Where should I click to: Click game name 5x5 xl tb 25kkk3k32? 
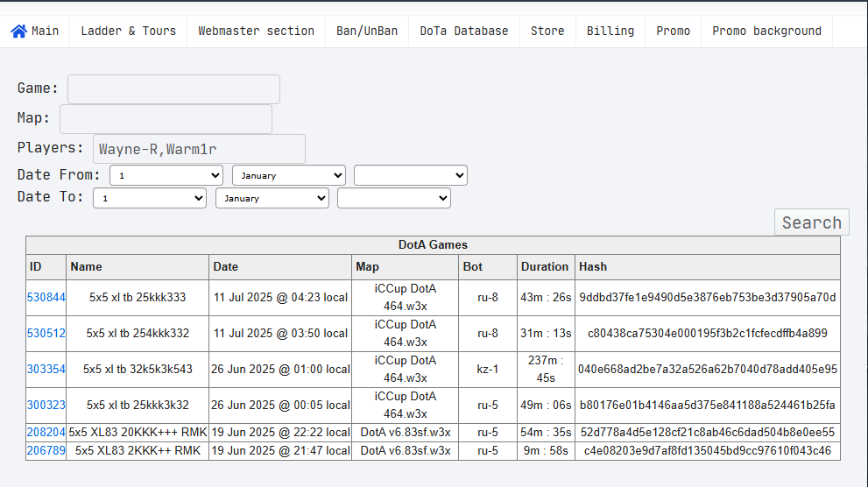138,405
